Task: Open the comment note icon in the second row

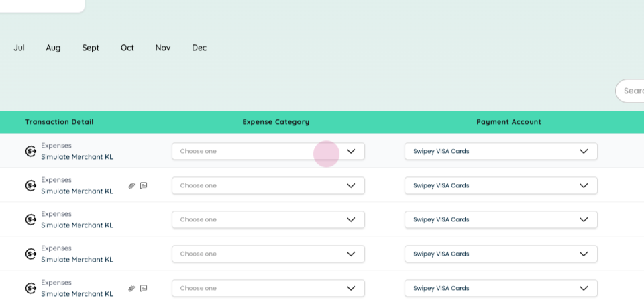Action: pyautogui.click(x=144, y=186)
